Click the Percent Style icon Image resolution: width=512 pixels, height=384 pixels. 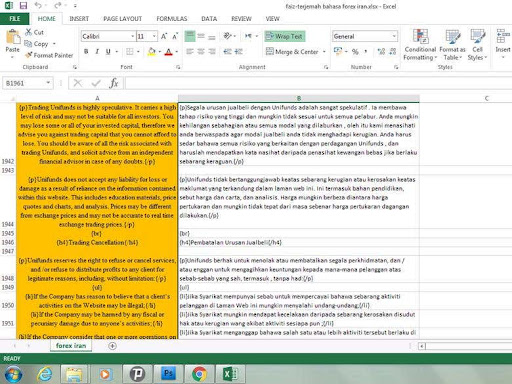click(x=355, y=52)
